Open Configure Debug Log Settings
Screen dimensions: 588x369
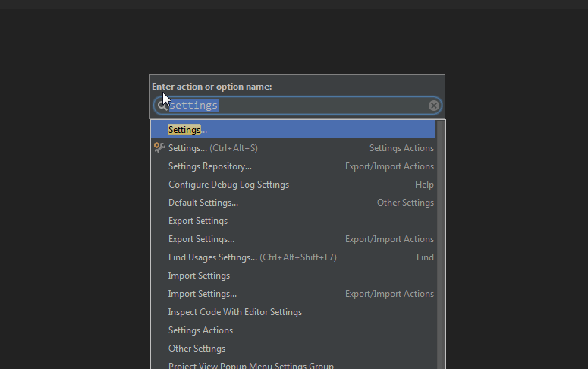pos(294,184)
